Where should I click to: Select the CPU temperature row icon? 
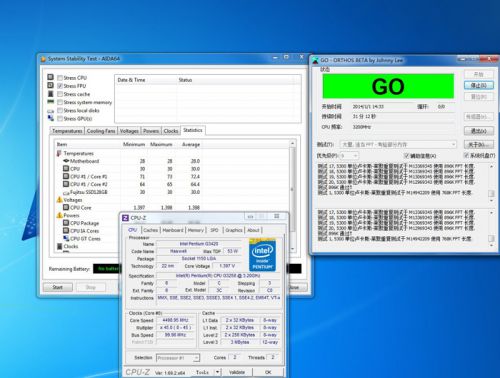[66, 169]
